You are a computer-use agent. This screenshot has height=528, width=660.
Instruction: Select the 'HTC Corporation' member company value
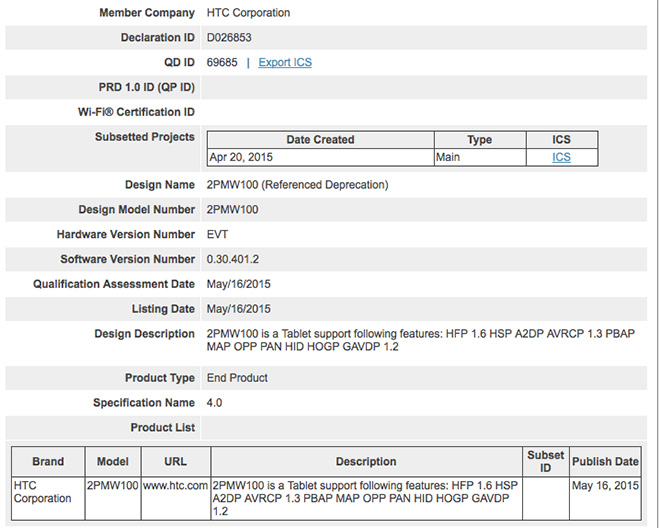(x=248, y=13)
